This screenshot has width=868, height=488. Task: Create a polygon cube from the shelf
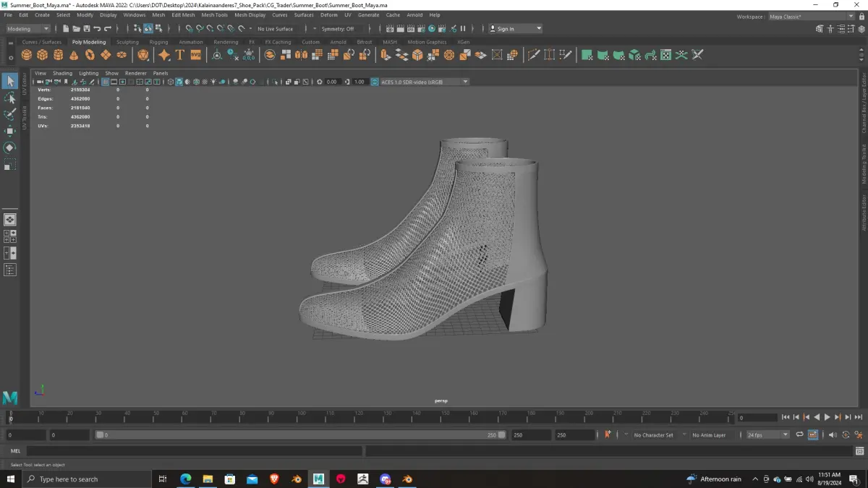(x=43, y=55)
